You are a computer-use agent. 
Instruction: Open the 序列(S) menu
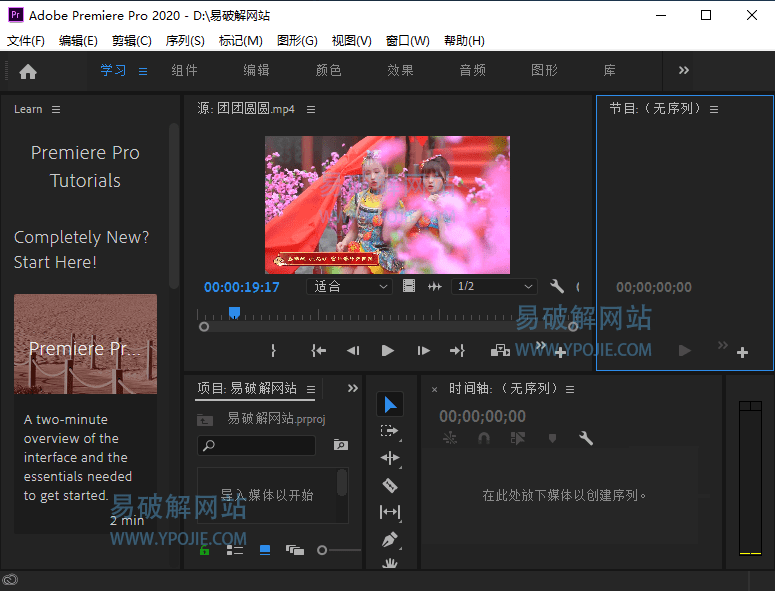coord(185,41)
